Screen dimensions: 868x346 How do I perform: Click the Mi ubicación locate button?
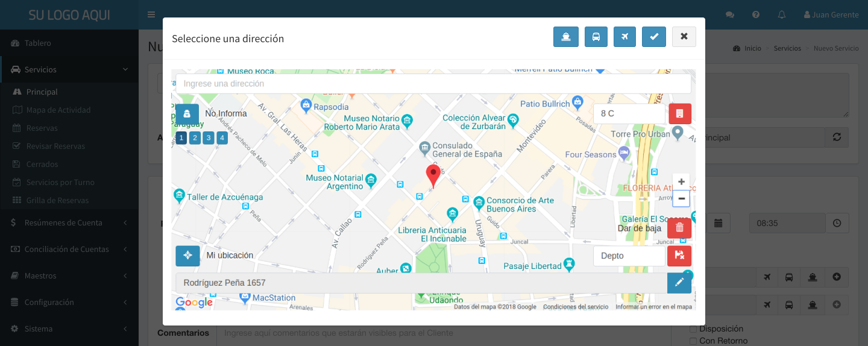click(x=187, y=256)
